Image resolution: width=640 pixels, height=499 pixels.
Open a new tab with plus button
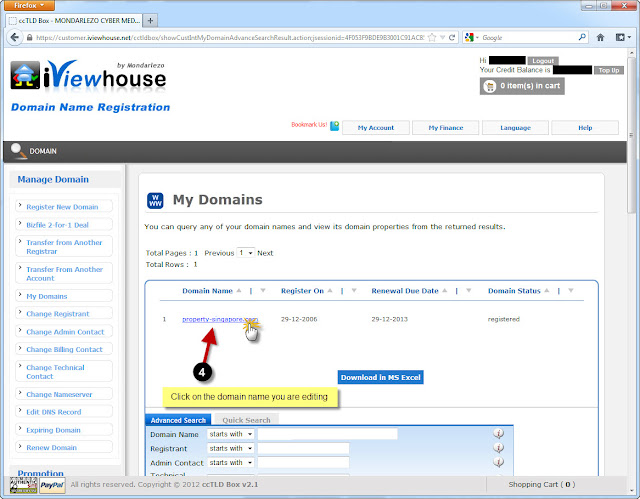pos(150,20)
